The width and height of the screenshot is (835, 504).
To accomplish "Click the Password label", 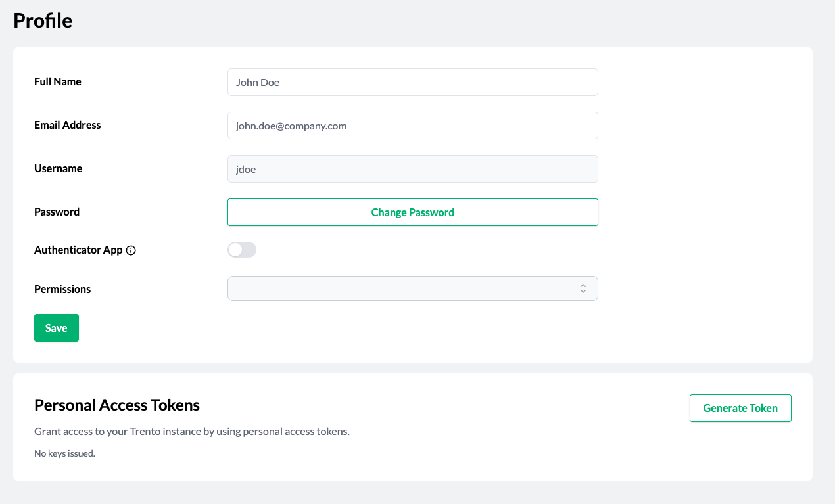I will pos(57,212).
